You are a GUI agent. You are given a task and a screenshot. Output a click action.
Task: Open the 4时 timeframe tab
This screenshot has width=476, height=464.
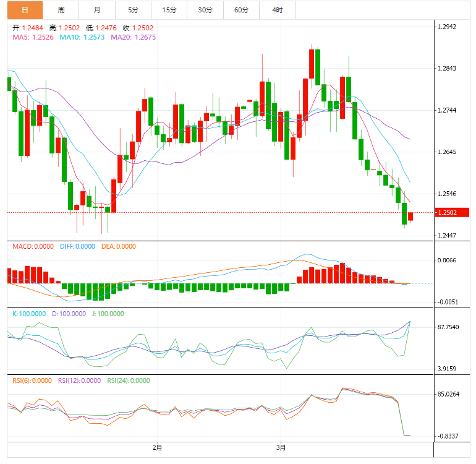tap(278, 10)
